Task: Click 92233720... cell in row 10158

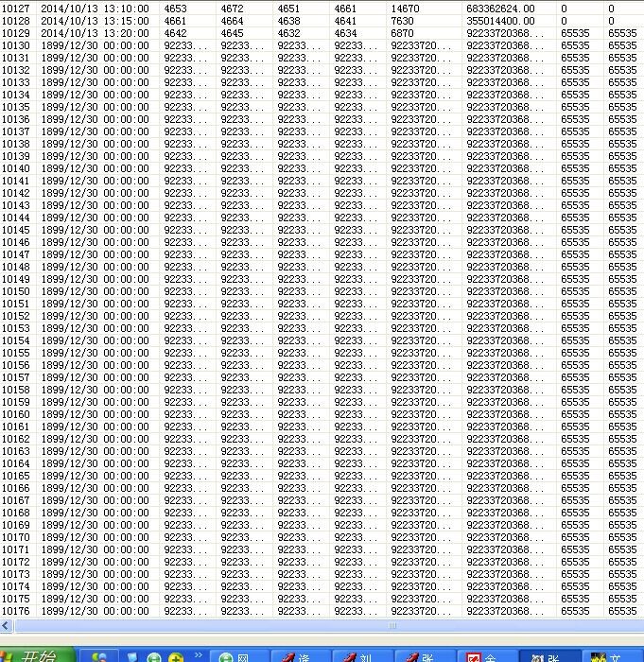Action: pos(421,390)
